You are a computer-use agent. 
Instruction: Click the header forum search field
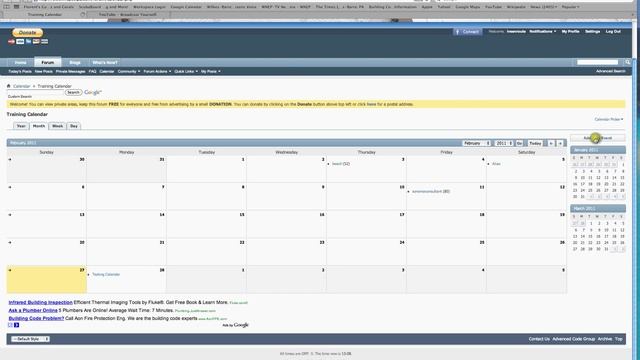(598, 62)
